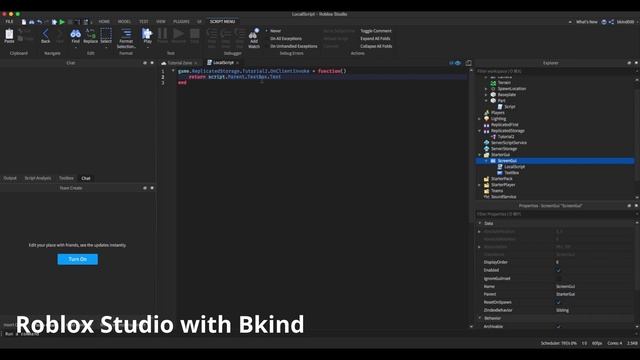Click the Lighting service icon
This screenshot has width=640, height=360.
pos(487,119)
